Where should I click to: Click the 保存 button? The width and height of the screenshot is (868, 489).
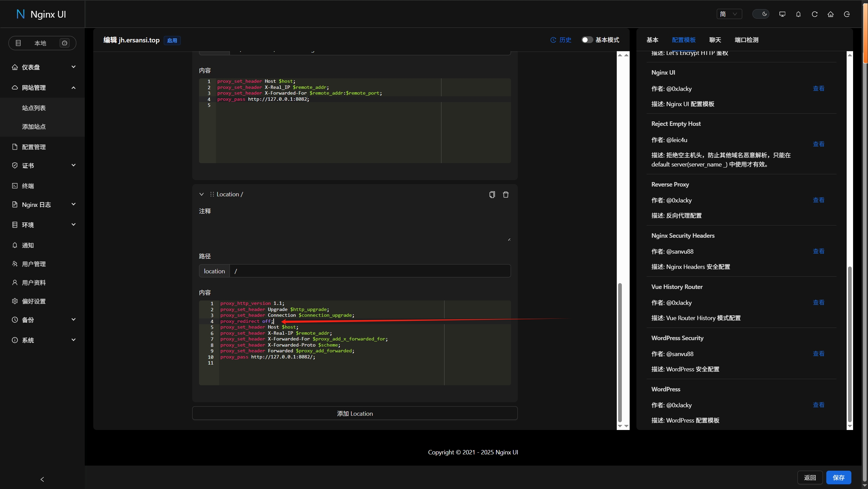tap(839, 477)
